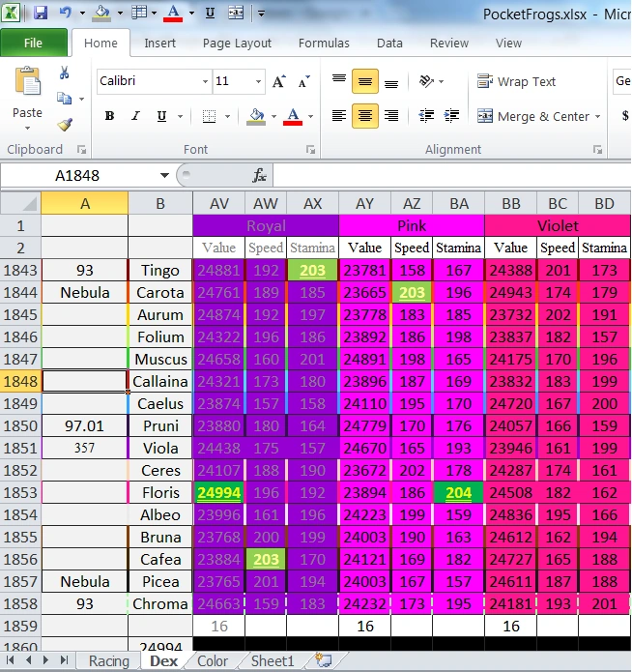This screenshot has height=672, width=632.
Task: Click the Excel application icon
Action: coord(12,13)
